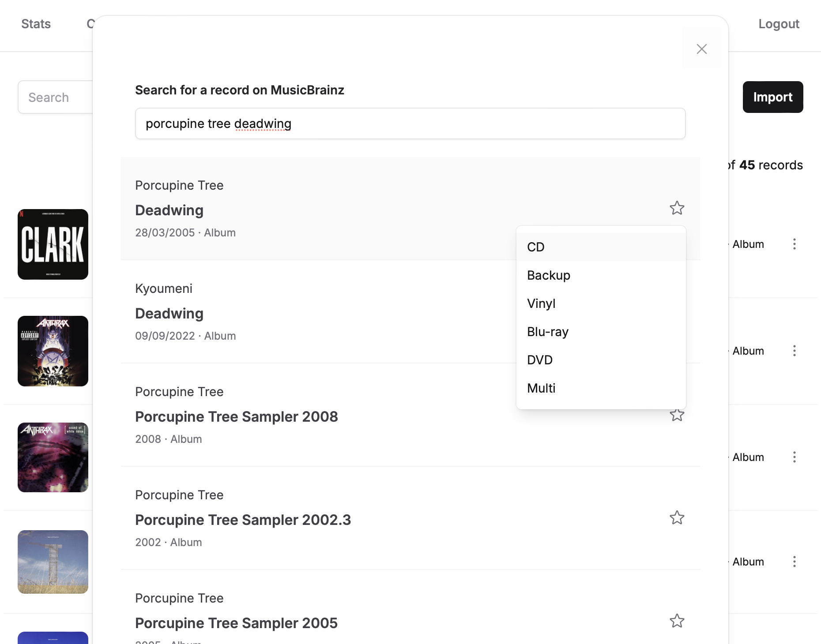Choose Blu-ray format from the dropdown

point(601,332)
